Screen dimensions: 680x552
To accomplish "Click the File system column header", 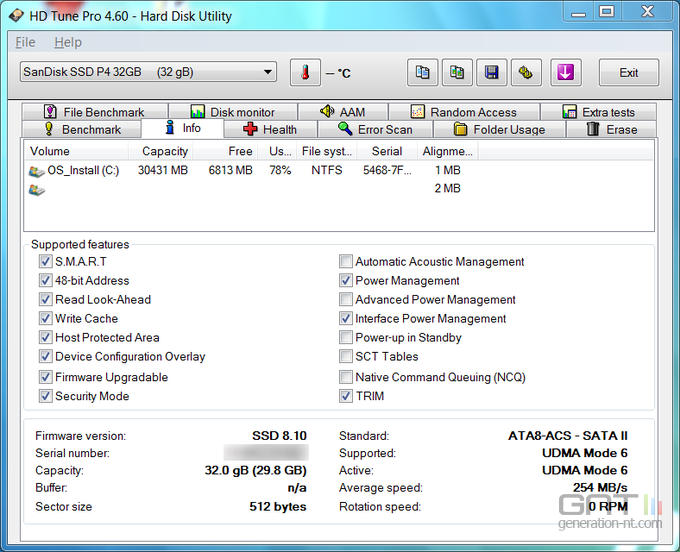I will pos(327,151).
